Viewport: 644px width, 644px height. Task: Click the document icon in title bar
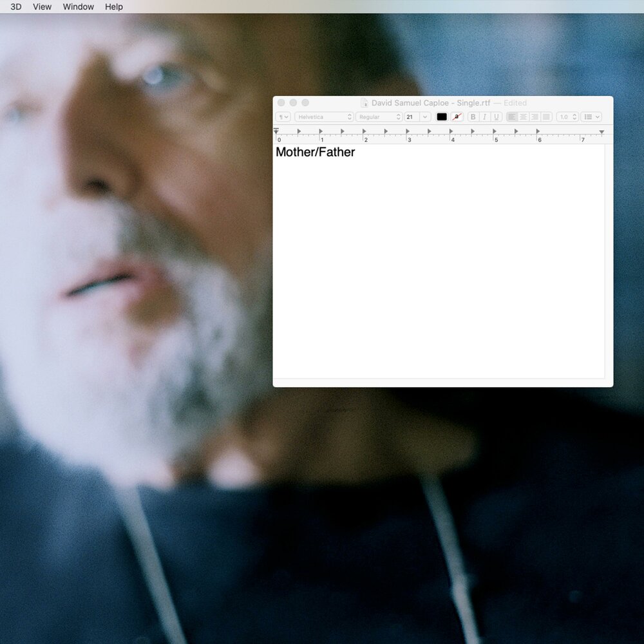(x=365, y=103)
